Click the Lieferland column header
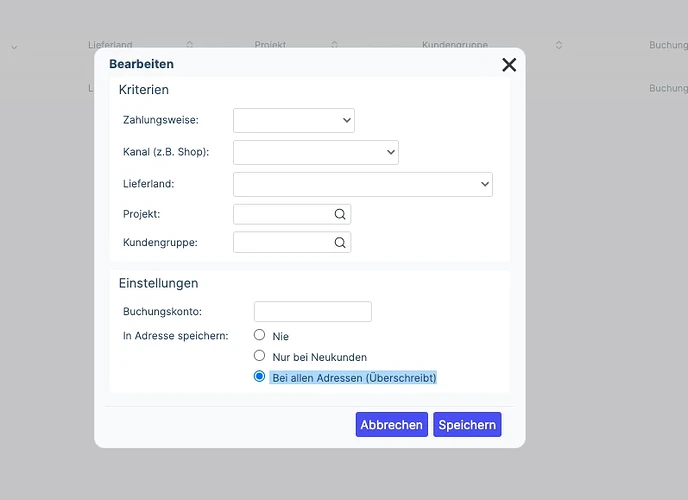 110,45
